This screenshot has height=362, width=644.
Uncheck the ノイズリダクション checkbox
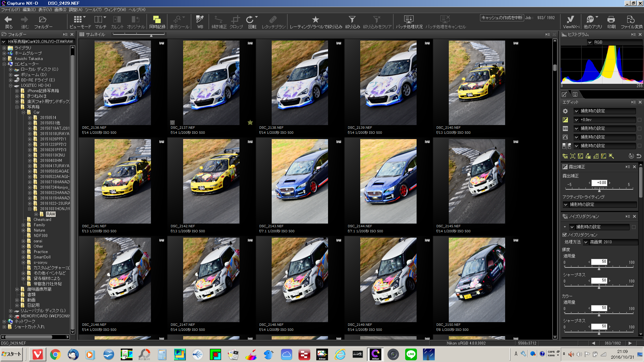coord(565,235)
